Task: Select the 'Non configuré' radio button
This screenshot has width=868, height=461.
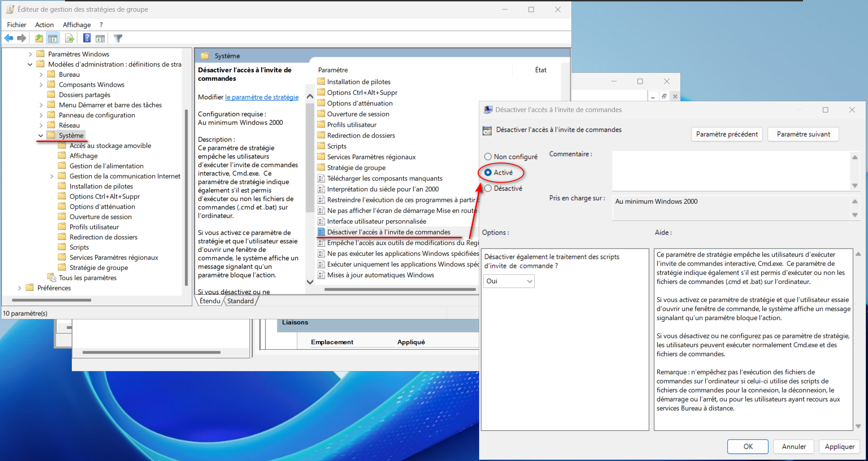Action: (x=488, y=157)
